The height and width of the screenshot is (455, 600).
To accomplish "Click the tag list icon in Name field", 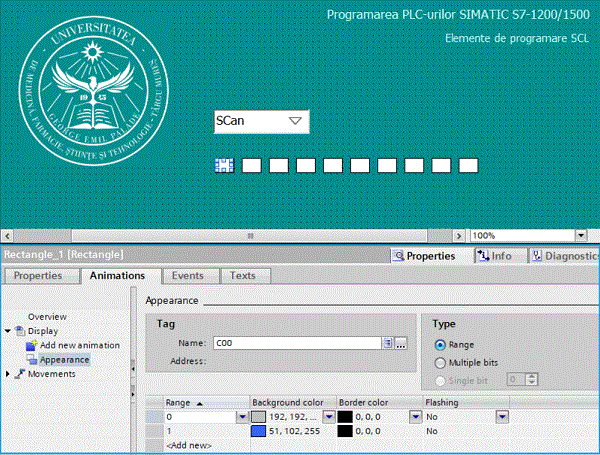I will [387, 343].
